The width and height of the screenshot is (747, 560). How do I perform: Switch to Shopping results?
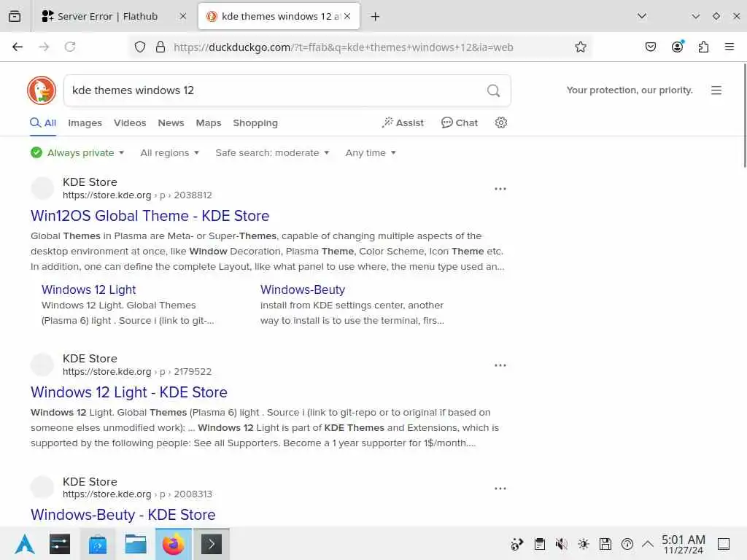tap(255, 122)
